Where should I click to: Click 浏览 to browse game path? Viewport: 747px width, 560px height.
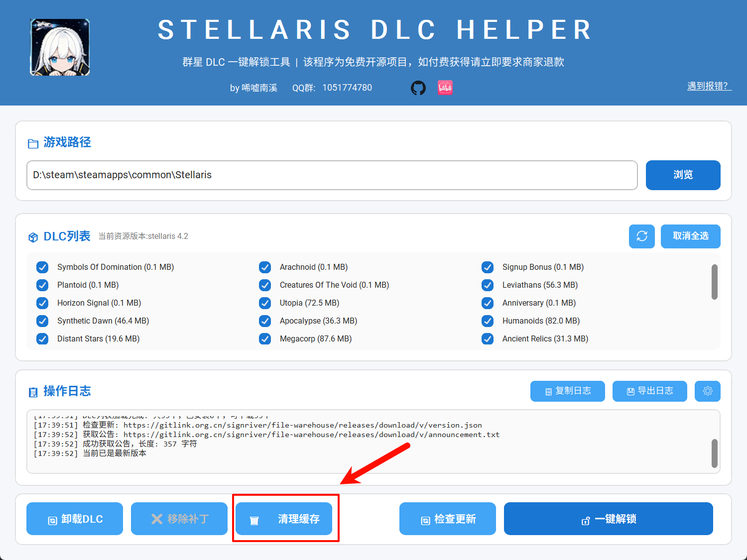[x=683, y=175]
